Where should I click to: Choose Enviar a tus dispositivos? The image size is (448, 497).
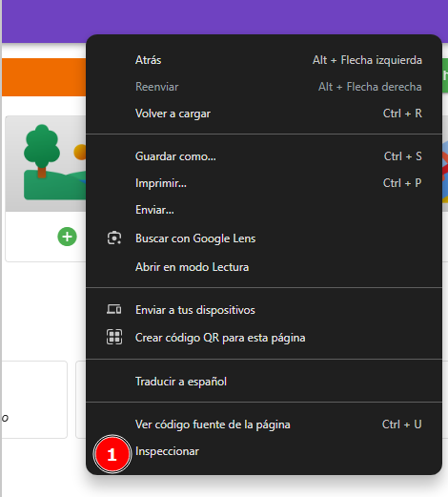click(264, 310)
